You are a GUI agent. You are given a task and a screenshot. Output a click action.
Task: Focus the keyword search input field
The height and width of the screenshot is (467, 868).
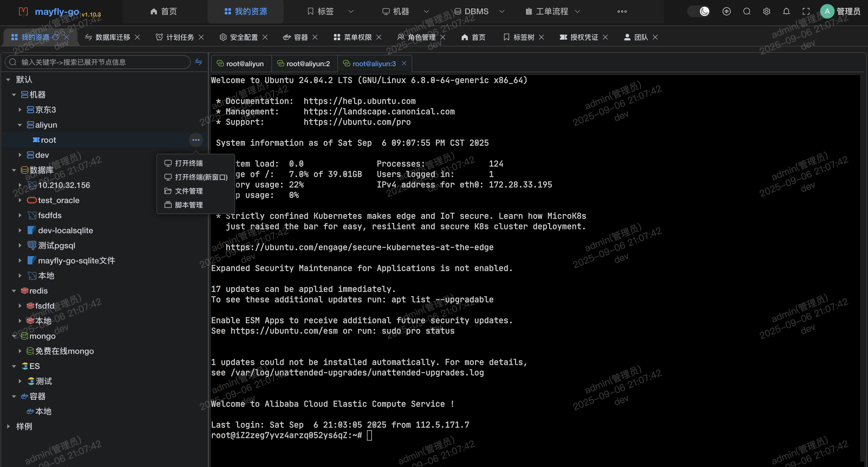click(98, 62)
